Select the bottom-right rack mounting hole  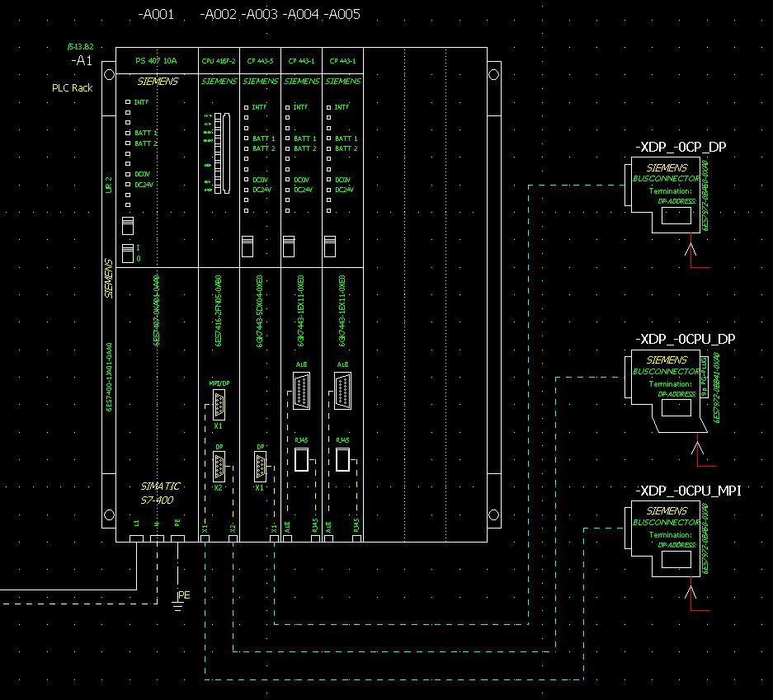pos(493,514)
